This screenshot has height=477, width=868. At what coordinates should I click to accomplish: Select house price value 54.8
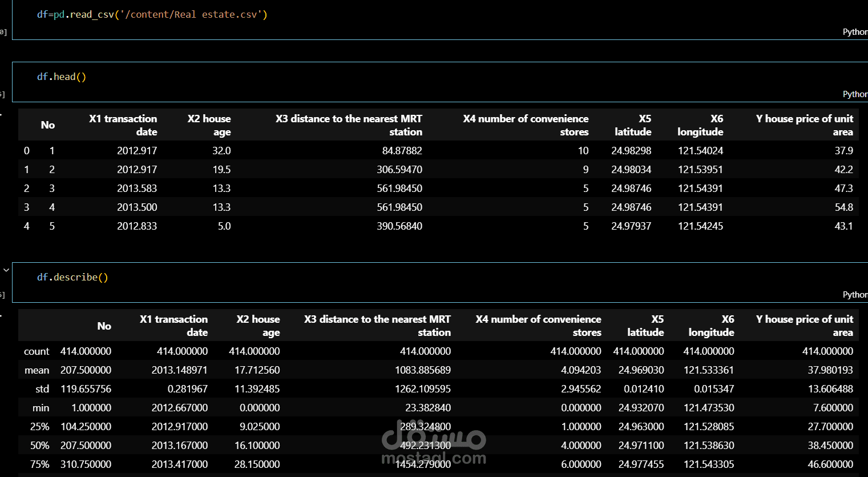tap(843, 207)
